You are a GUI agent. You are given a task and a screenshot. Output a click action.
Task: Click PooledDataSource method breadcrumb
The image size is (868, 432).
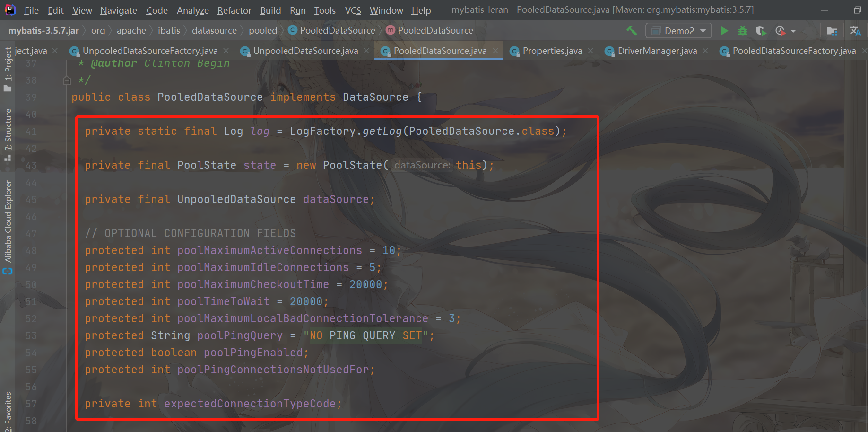point(430,30)
